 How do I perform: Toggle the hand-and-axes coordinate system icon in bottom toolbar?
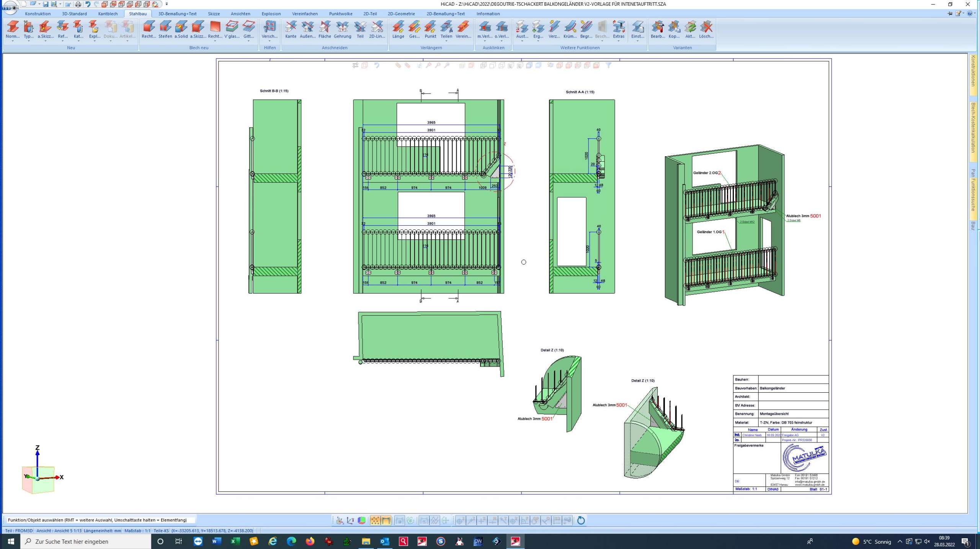click(x=340, y=520)
